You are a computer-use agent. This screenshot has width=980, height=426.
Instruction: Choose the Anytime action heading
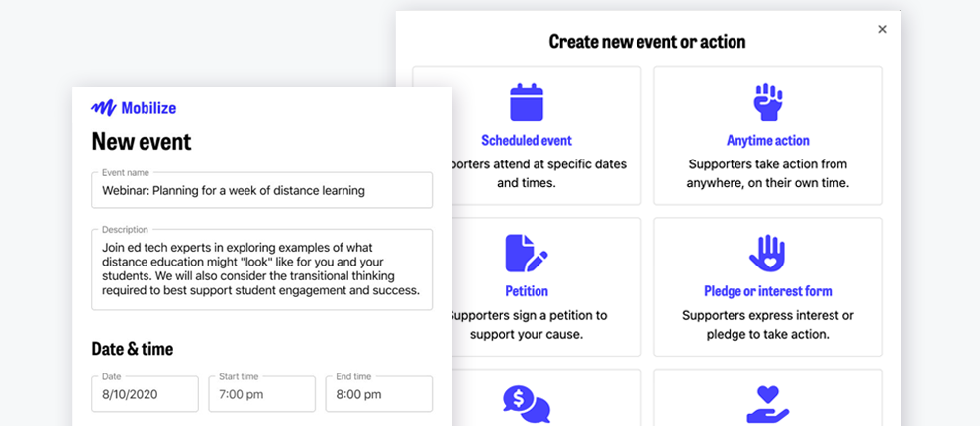tap(767, 141)
